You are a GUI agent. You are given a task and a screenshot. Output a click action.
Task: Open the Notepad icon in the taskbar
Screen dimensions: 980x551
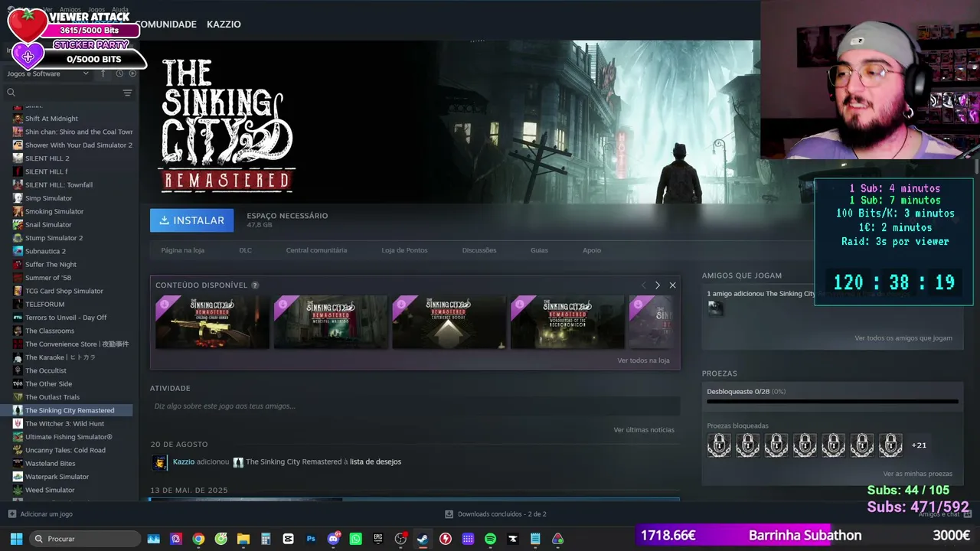pyautogui.click(x=535, y=539)
